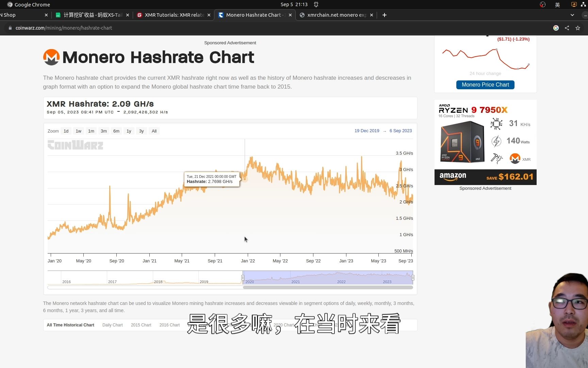
Task: Set chart zoom to 6m
Action: coord(116,131)
